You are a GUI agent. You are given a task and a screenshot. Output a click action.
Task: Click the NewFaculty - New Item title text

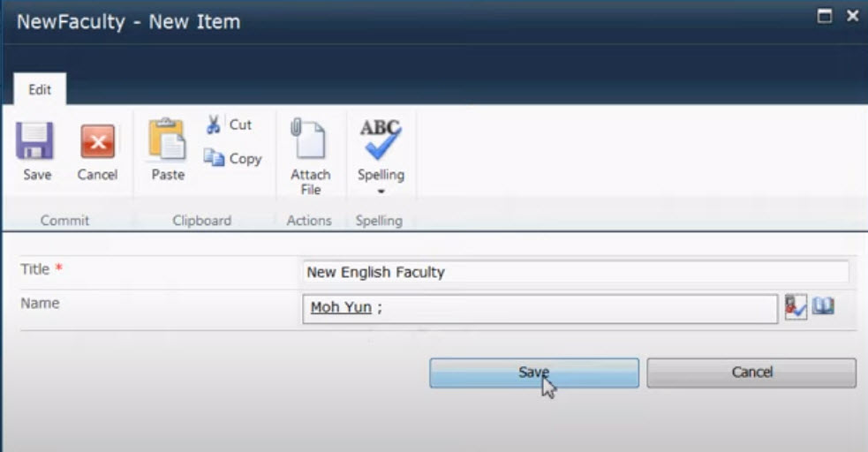(x=128, y=21)
